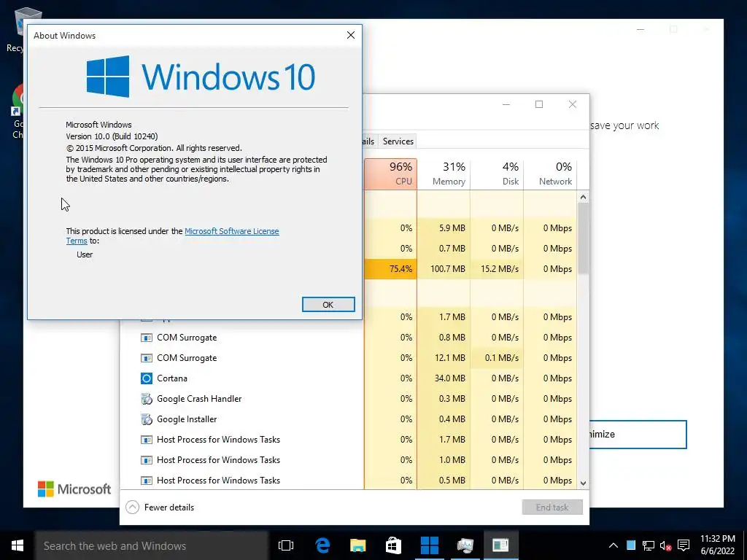Viewport: 747px width, 560px height.
Task: Click the 0.4 MB memory cell
Action: 444,419
